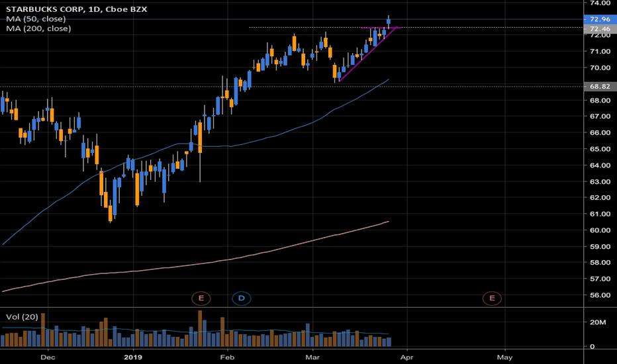Click the 72.46 price level label
The width and height of the screenshot is (617, 364).
[600, 28]
